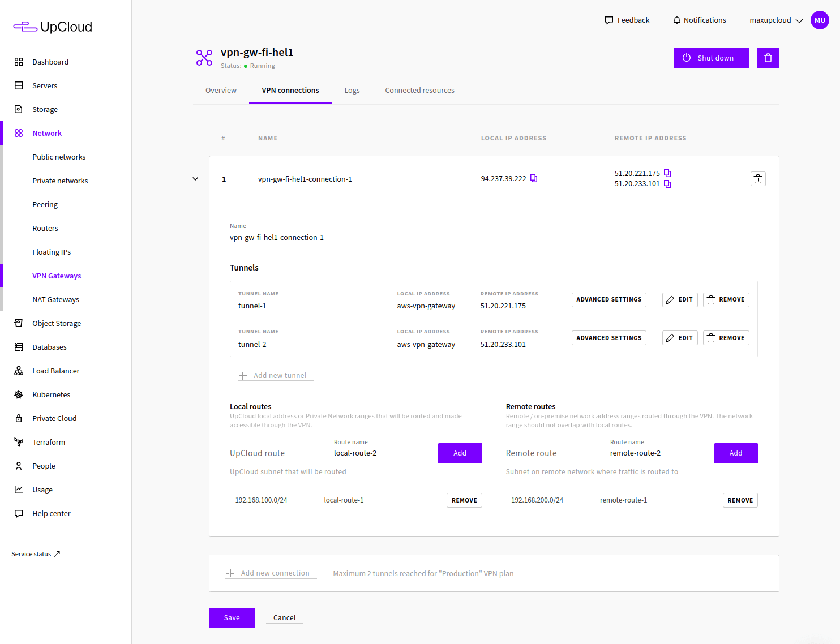Focus the UpCloud route input field
Viewport: 840px width, 644px height.
point(278,453)
